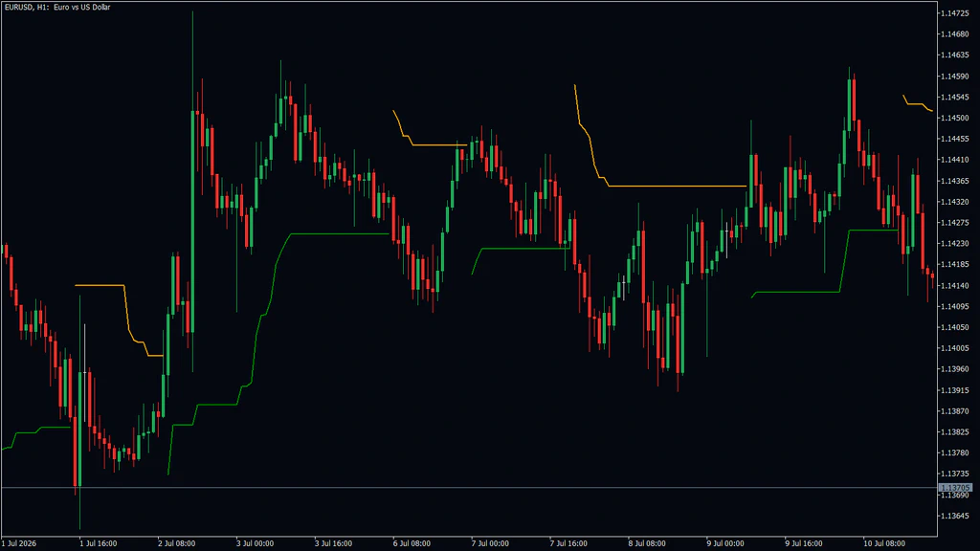
Task: Click price axis label 1.14545
Action: (x=955, y=97)
